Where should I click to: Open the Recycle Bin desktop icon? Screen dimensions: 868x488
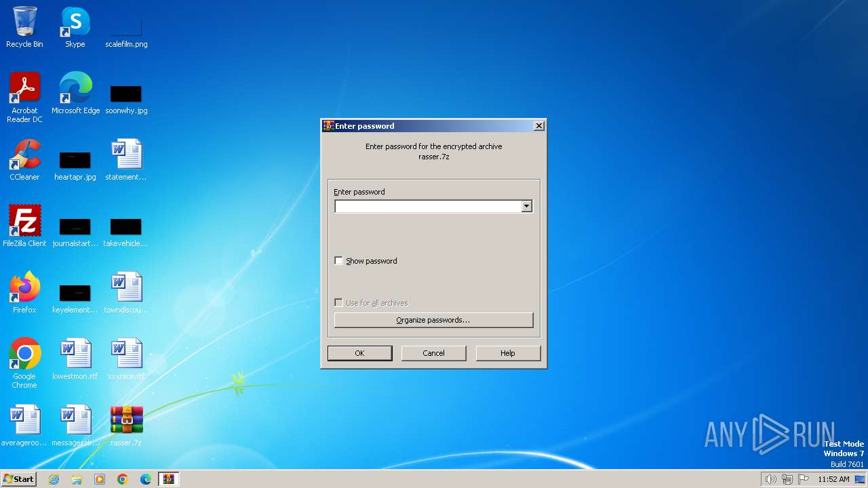point(24,27)
